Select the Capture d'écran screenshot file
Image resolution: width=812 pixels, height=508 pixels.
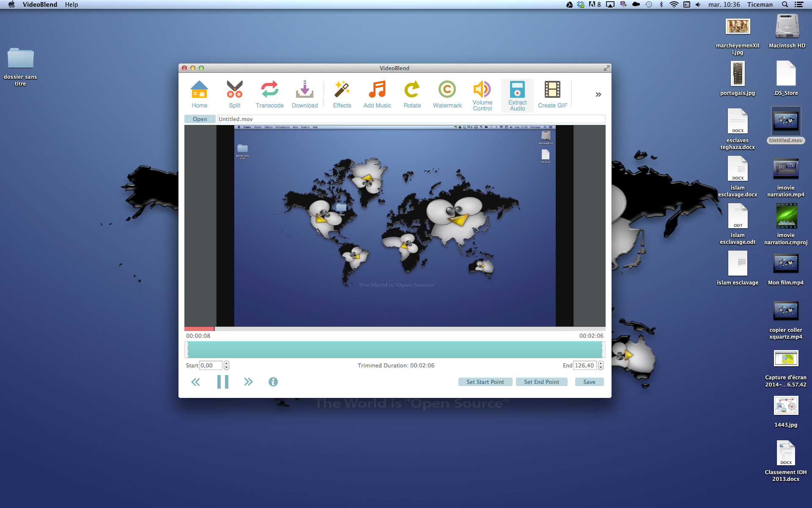pos(786,368)
